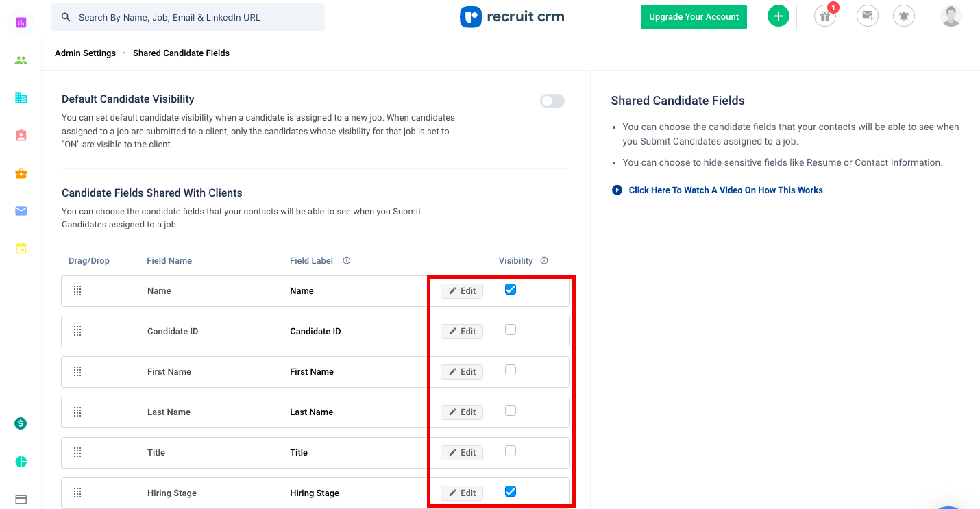Click the Field Name column header
Screen dimensions: 980x509
[169, 261]
